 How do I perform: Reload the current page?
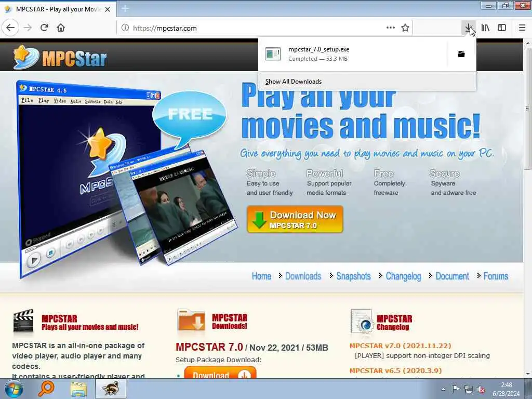point(45,28)
